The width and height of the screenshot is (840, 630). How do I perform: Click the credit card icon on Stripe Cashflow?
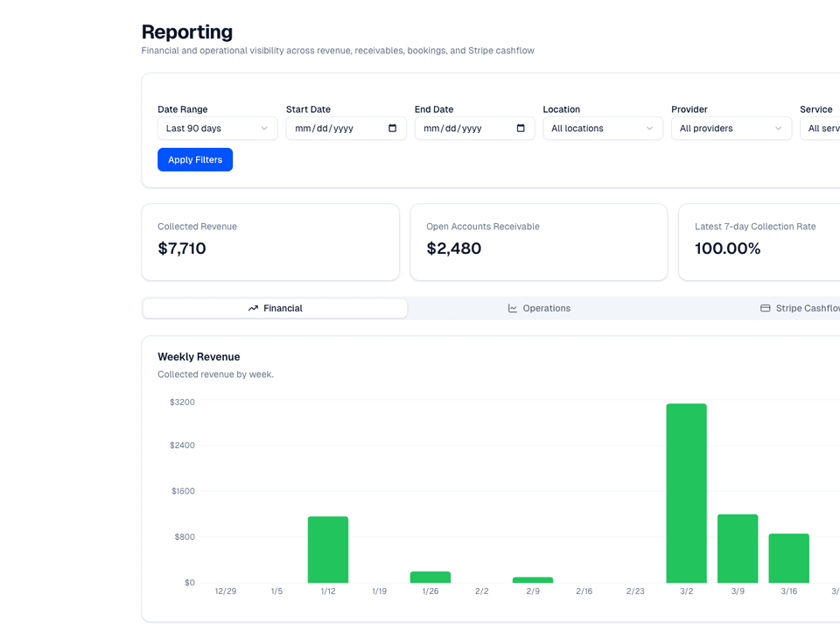[x=766, y=309]
